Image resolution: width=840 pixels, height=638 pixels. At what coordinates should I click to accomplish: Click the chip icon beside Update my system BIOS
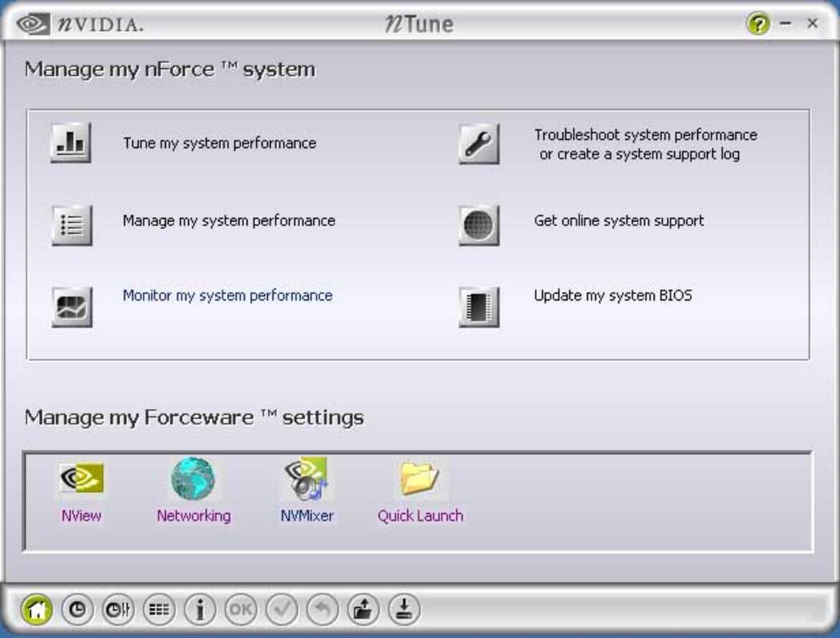[x=479, y=307]
